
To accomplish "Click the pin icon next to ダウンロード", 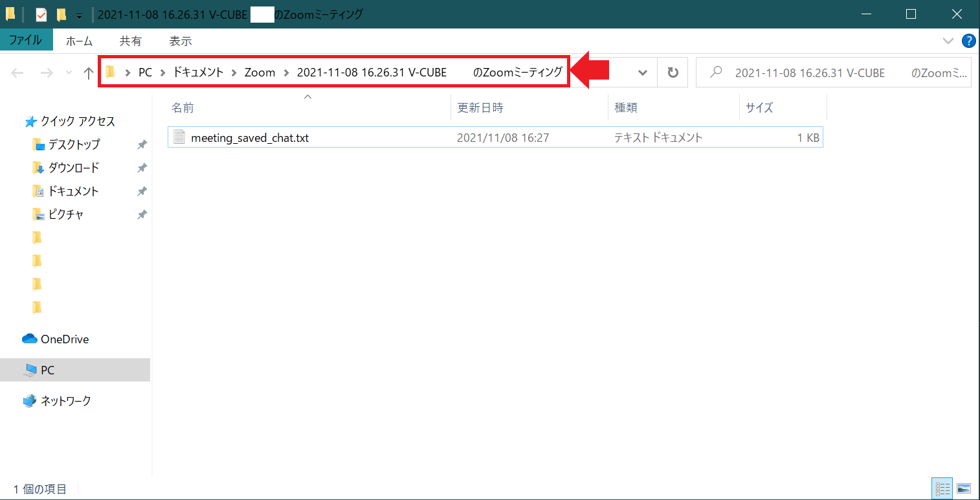I will click(142, 168).
